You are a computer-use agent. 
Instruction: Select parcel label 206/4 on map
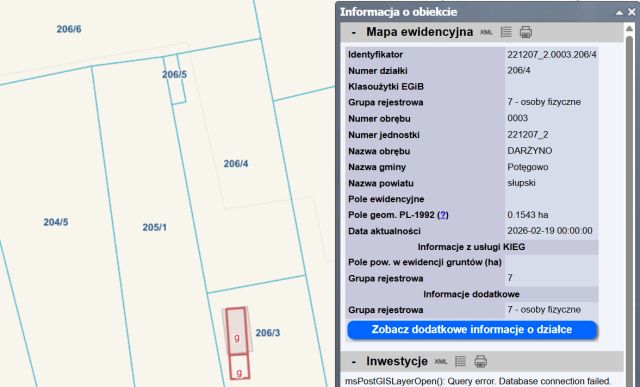click(236, 164)
